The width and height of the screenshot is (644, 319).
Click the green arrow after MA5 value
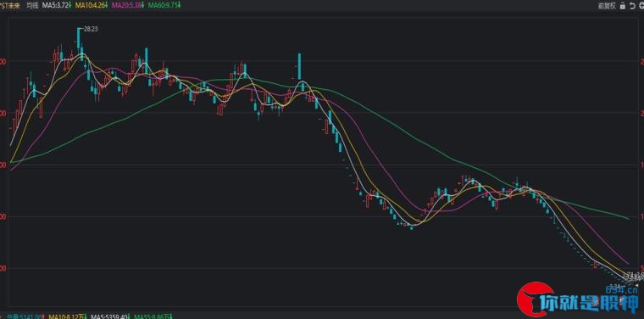point(69,6)
